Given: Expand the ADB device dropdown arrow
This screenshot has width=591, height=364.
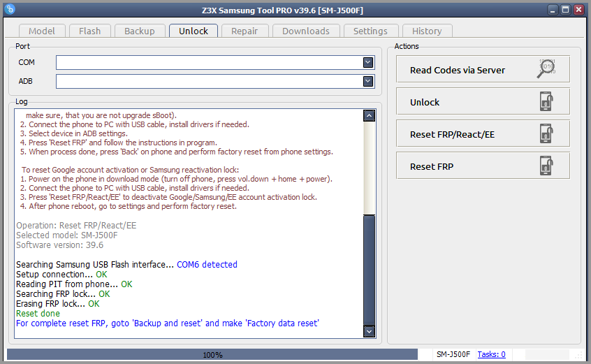Looking at the screenshot, I should tap(368, 81).
